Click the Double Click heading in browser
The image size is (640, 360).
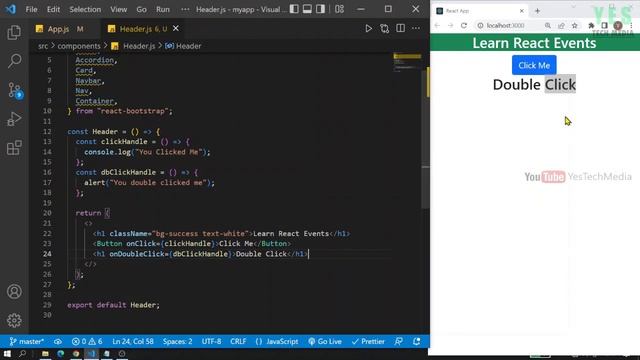click(x=534, y=84)
